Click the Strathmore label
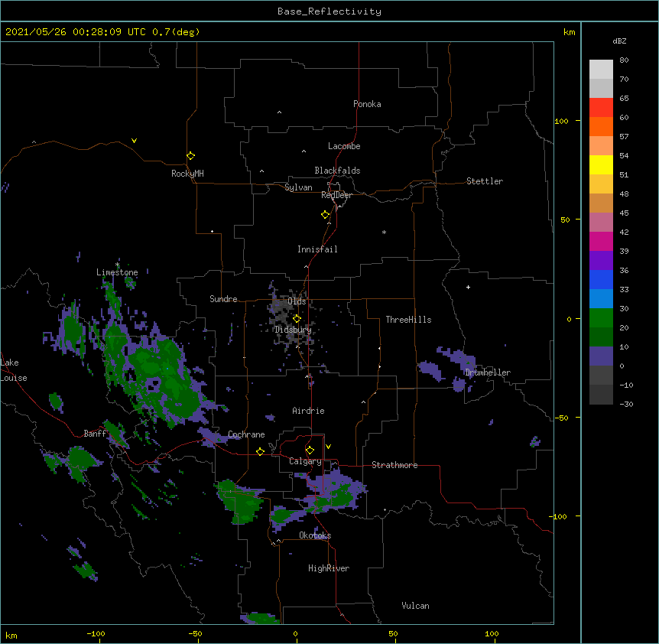The height and width of the screenshot is (644, 659). point(394,465)
